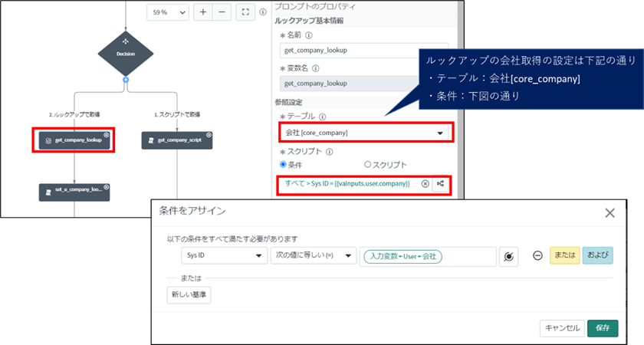Click the 新しい基準 button

(x=189, y=295)
